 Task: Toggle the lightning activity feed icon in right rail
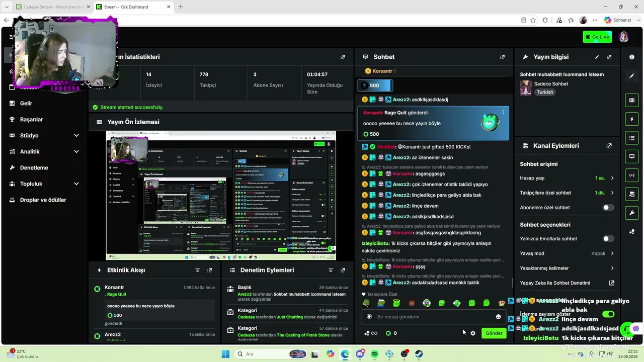(x=632, y=119)
